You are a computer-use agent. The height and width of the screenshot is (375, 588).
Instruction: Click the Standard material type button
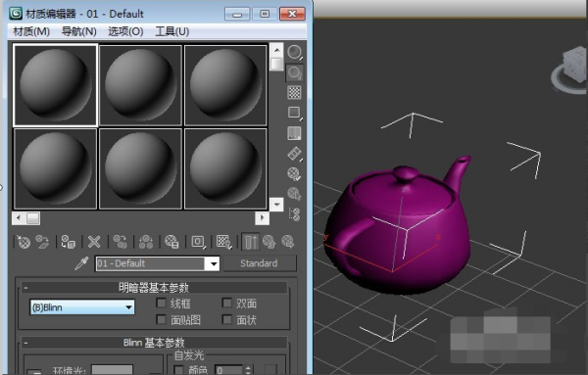pyautogui.click(x=259, y=263)
